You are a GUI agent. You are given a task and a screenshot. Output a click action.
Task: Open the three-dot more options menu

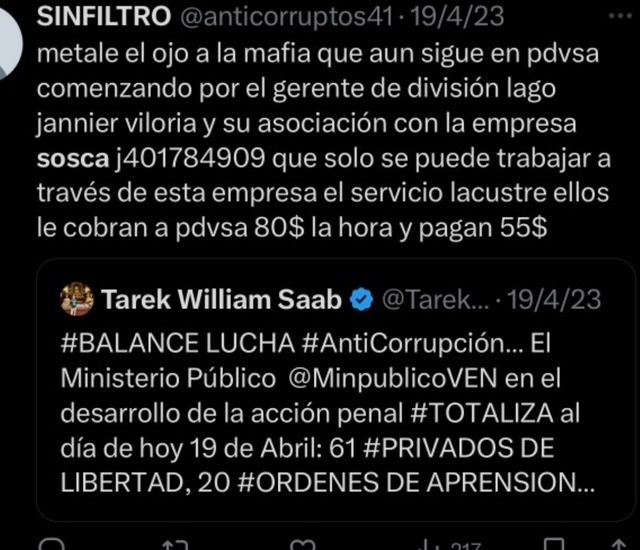[620, 16]
